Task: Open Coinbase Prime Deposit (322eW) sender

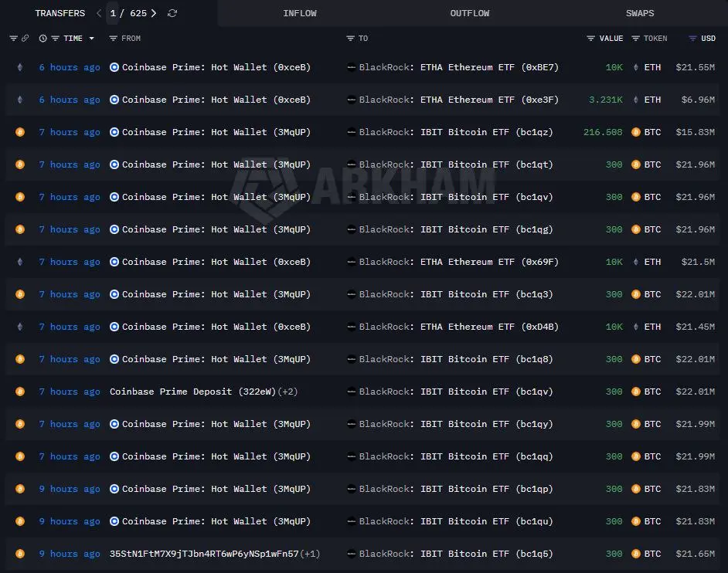Action: pyautogui.click(x=192, y=392)
